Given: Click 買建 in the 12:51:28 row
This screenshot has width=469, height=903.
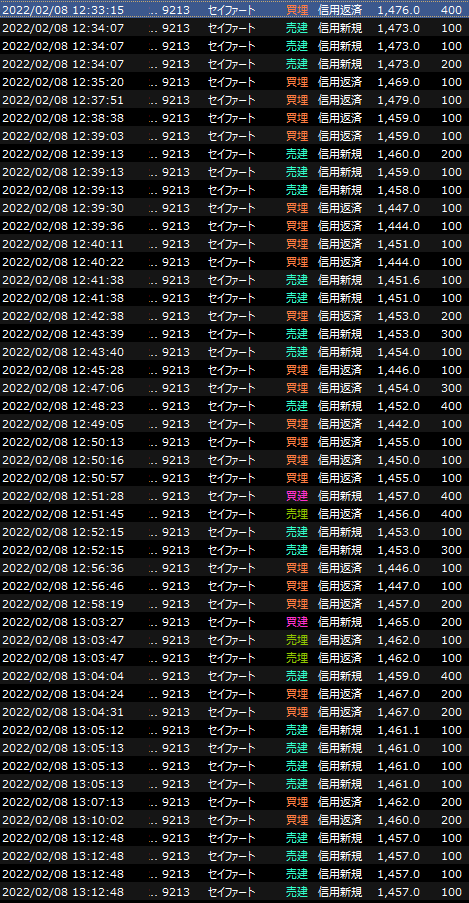Looking at the screenshot, I should tap(297, 496).
